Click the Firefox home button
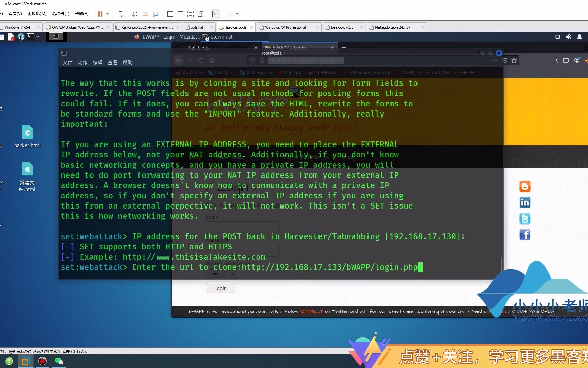Image resolution: width=588 pixels, height=368 pixels. (x=212, y=60)
